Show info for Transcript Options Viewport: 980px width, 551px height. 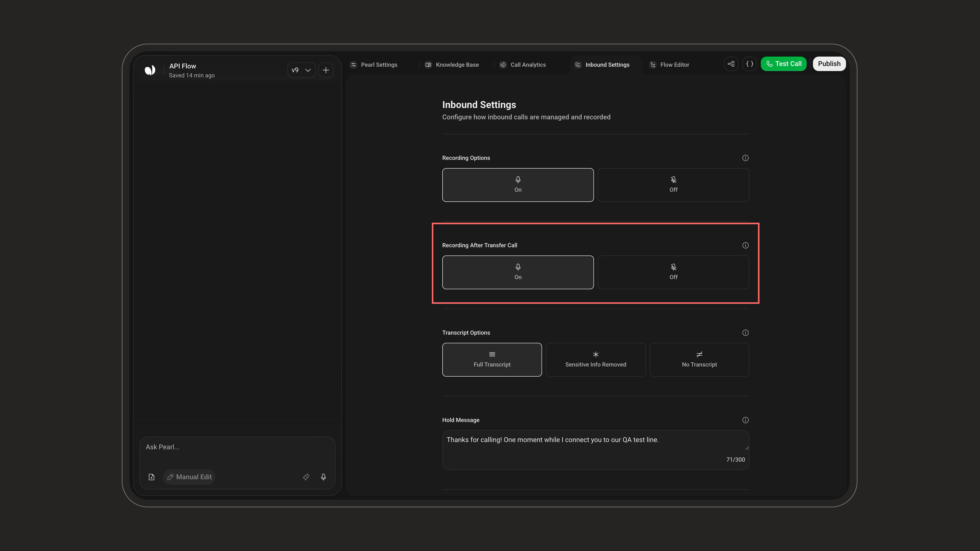coord(745,333)
